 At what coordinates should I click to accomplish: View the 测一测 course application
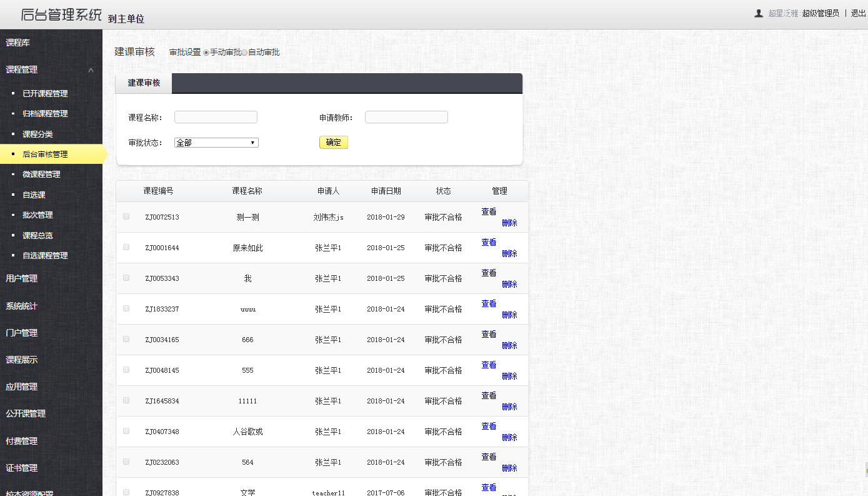pos(489,212)
